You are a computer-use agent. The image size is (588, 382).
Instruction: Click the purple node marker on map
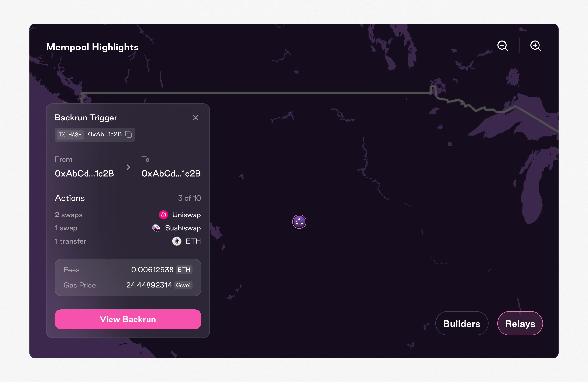click(299, 222)
